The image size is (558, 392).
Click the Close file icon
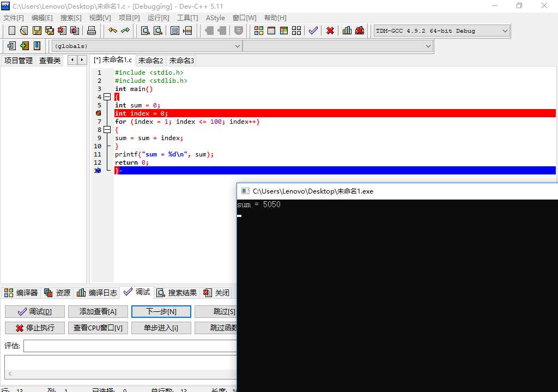(62, 31)
